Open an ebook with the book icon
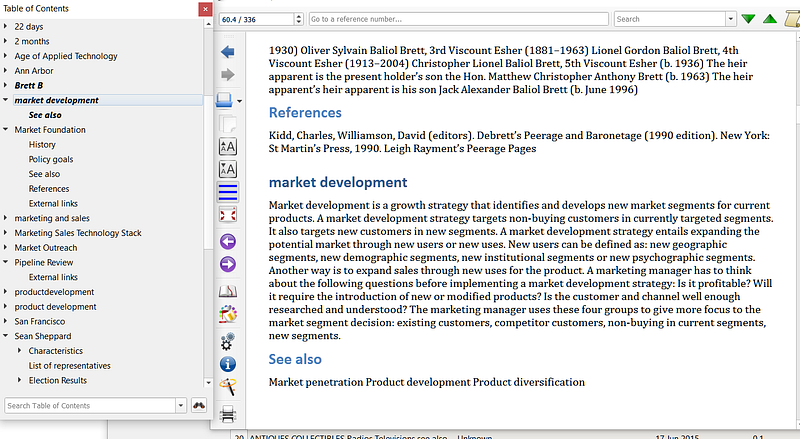 224,100
